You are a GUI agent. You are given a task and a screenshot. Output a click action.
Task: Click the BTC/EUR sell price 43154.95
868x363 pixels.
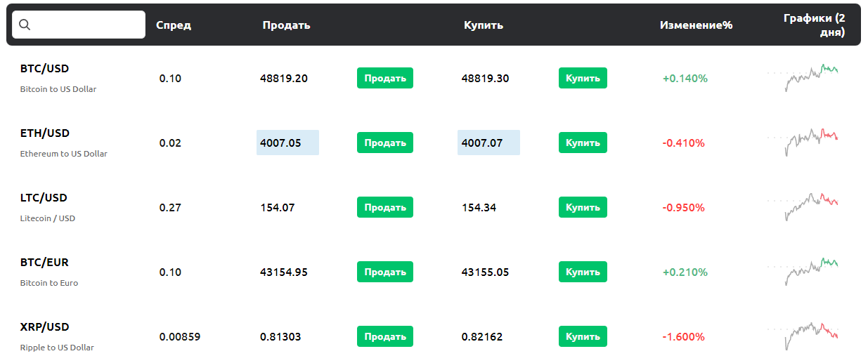(284, 272)
